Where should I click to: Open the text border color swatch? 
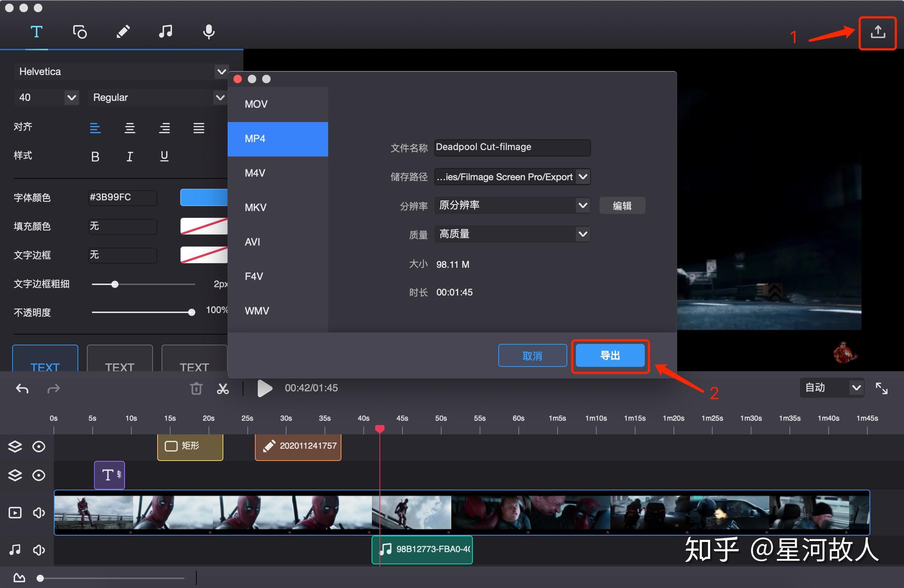[204, 255]
